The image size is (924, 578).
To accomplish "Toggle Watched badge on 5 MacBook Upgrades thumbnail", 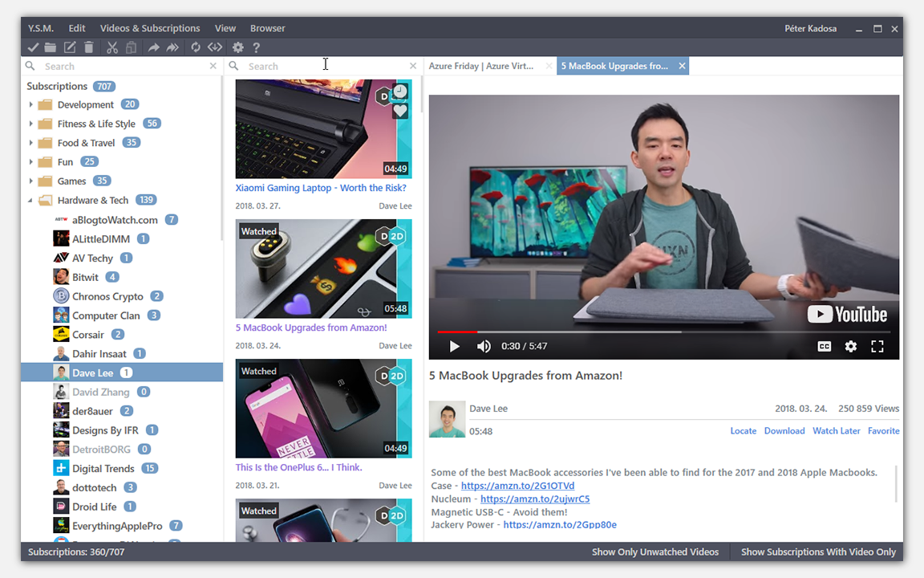I will [x=259, y=231].
